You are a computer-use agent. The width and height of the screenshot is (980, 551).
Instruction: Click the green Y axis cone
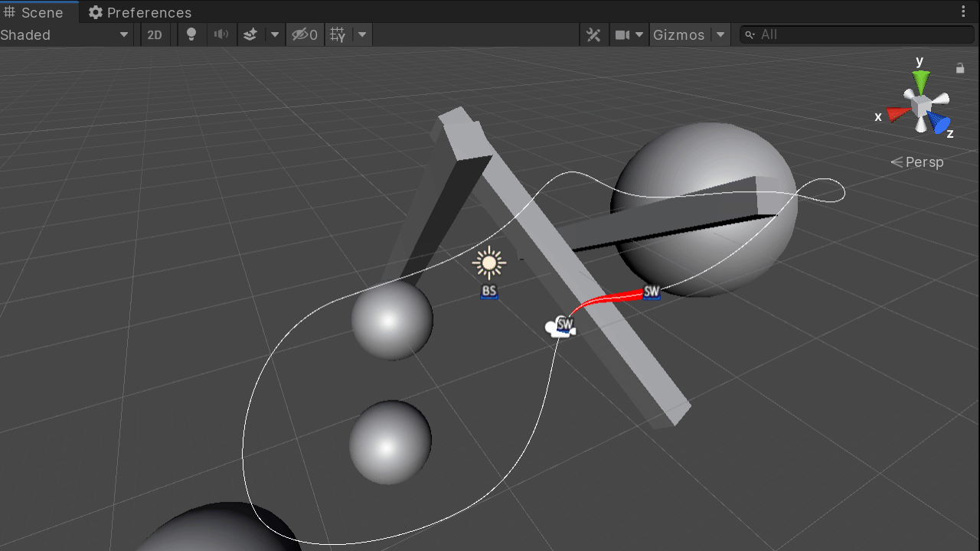pos(921,80)
